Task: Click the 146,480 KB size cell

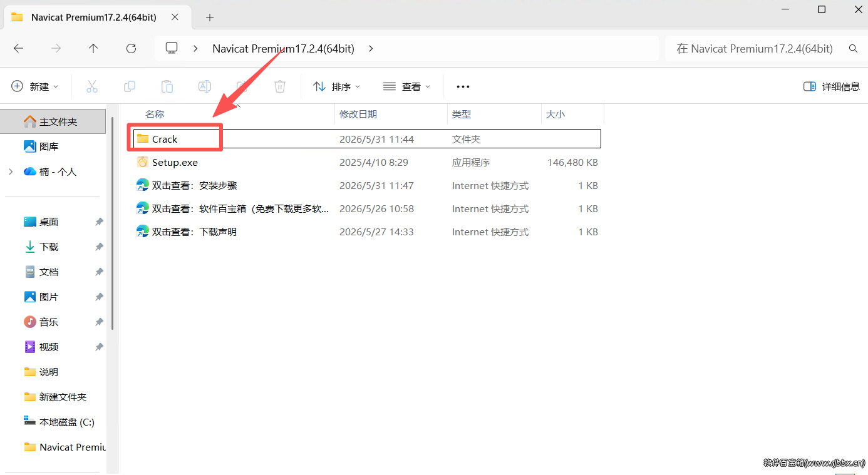Action: [572, 162]
